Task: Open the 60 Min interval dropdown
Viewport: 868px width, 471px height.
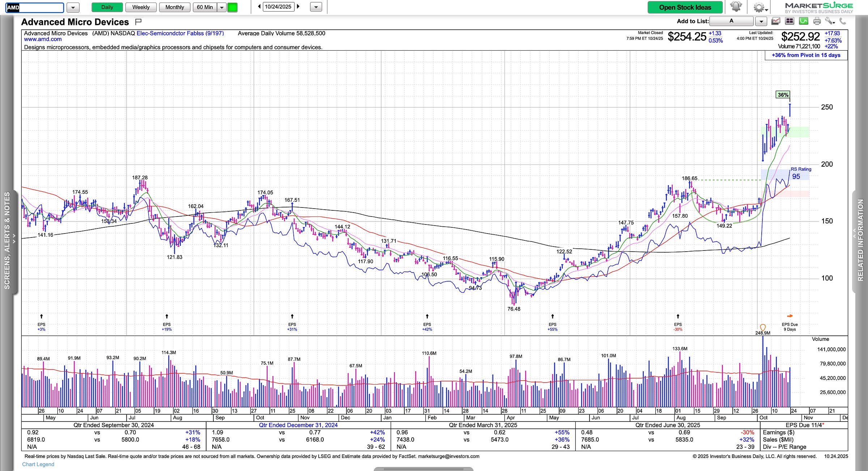Action: click(222, 7)
